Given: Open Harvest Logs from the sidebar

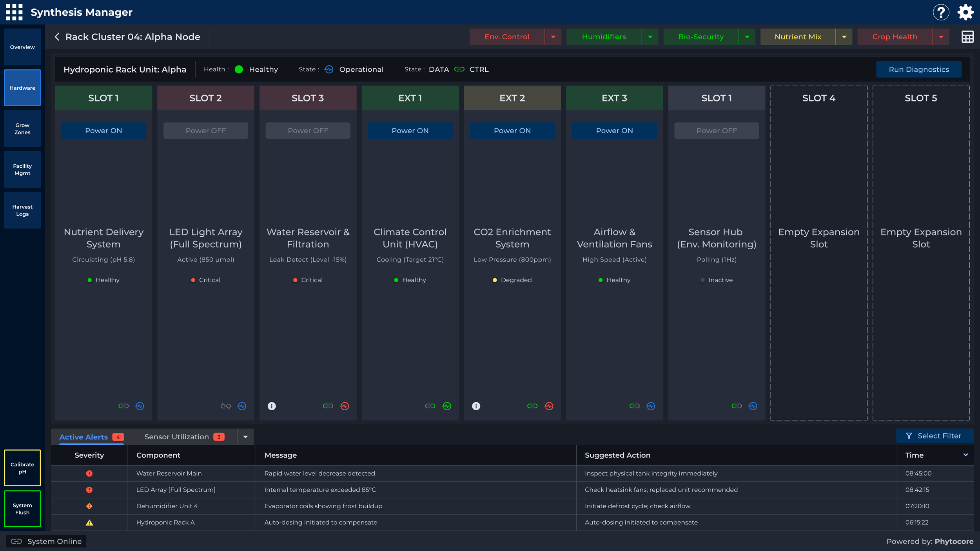Looking at the screenshot, I should click(22, 210).
